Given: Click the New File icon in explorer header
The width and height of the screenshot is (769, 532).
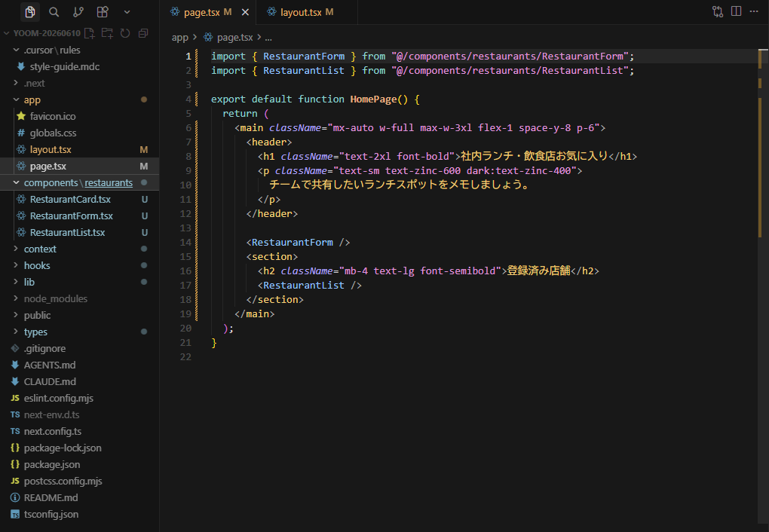Looking at the screenshot, I should coord(89,33).
